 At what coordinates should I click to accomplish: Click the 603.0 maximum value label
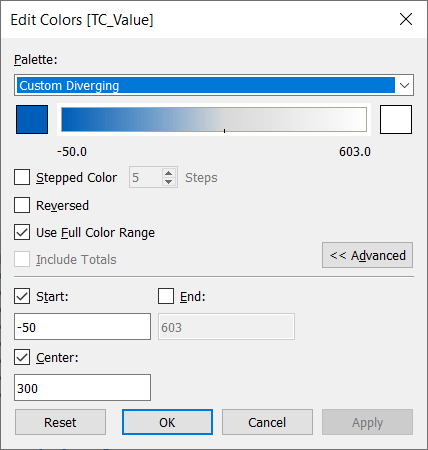coord(355,152)
